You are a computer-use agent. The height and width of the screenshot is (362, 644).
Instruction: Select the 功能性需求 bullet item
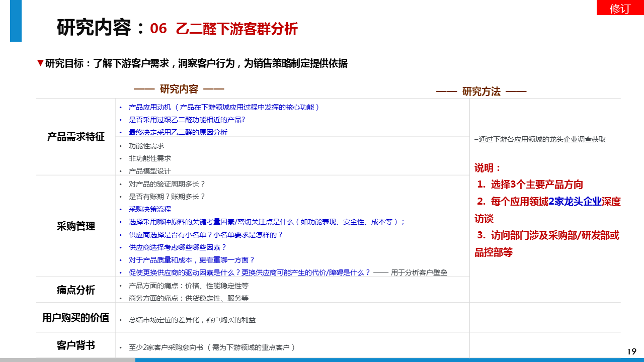(x=146, y=146)
